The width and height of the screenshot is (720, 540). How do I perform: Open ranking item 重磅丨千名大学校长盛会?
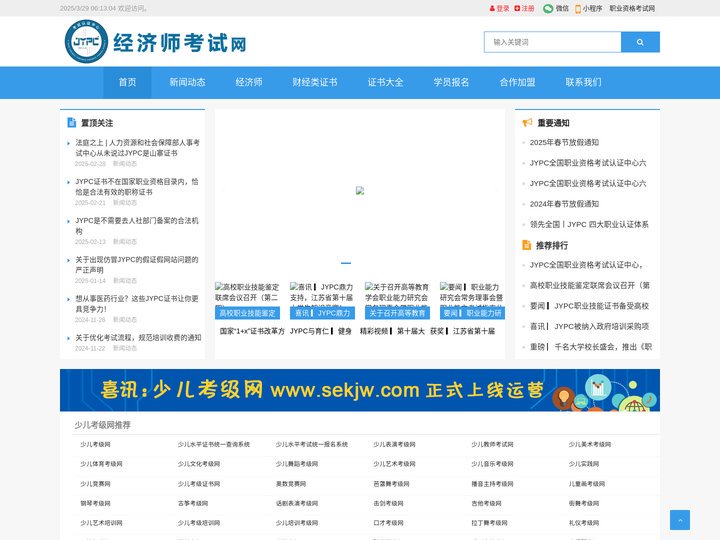591,347
